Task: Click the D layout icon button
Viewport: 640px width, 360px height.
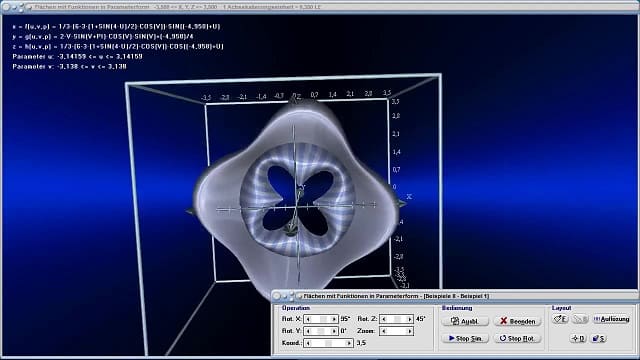Action: 578,338
